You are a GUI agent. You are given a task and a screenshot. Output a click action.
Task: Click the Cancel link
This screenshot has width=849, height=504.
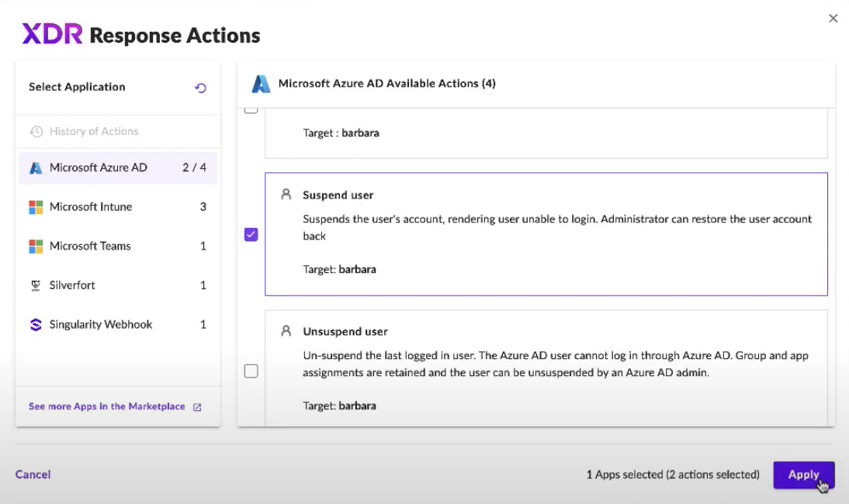tap(33, 475)
